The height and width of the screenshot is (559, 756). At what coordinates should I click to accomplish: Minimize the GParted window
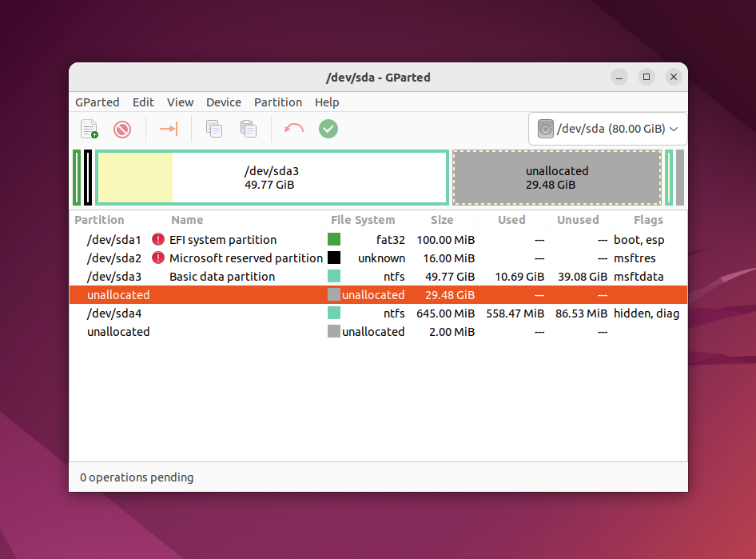(x=619, y=77)
